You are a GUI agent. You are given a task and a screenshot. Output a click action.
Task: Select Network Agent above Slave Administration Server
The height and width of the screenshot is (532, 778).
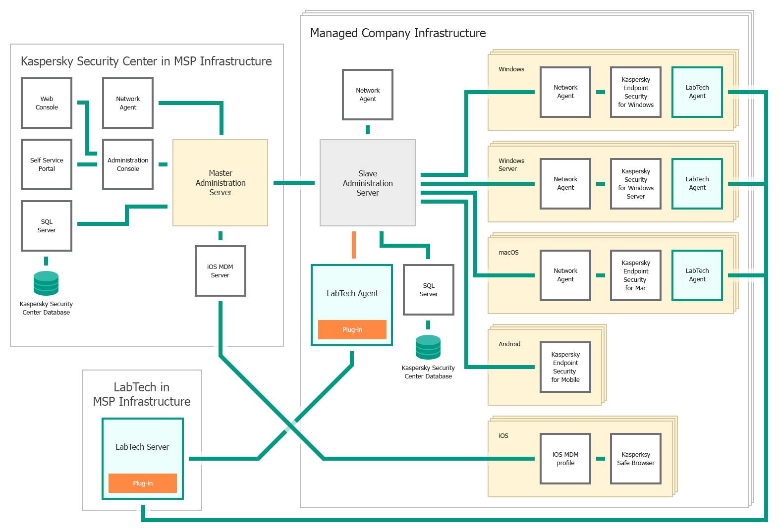click(x=368, y=95)
